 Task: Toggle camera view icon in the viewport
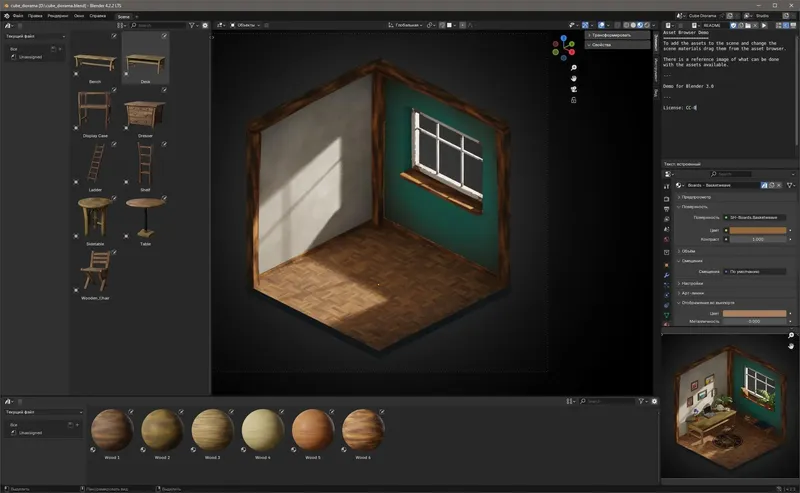pos(573,89)
